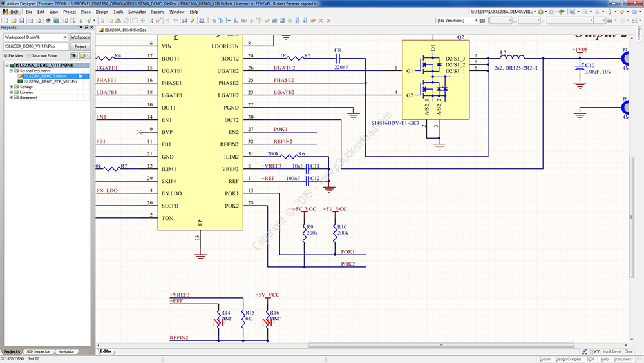Image resolution: width=644 pixels, height=363 pixels.
Task: Click the Workspace button in Projects panel
Action: pos(80,37)
